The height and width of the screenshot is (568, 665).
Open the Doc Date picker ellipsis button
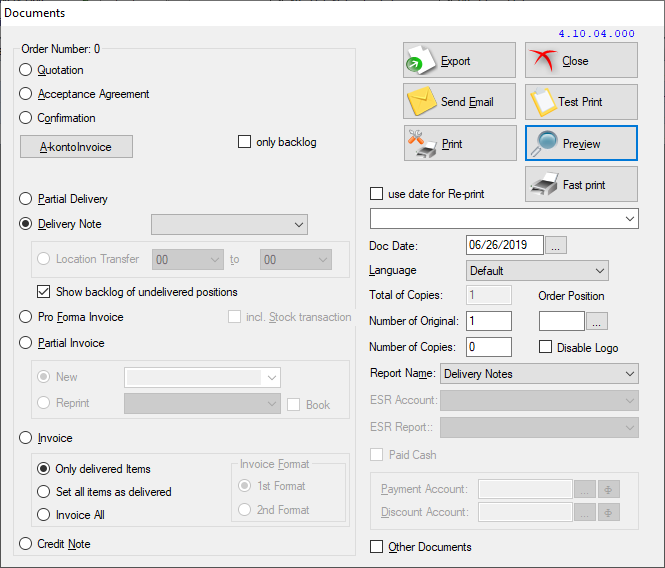click(x=556, y=245)
